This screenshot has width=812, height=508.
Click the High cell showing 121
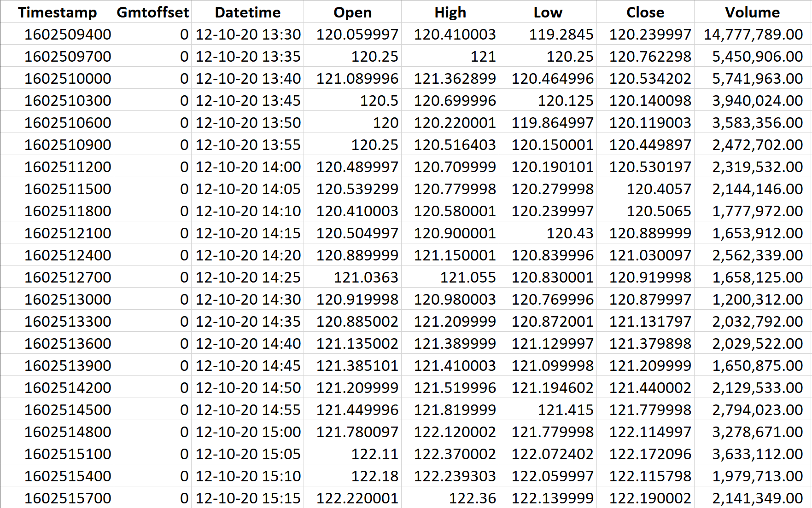(450, 56)
